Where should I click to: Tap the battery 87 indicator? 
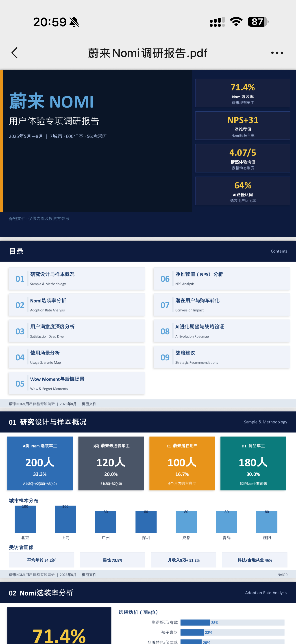(x=258, y=22)
